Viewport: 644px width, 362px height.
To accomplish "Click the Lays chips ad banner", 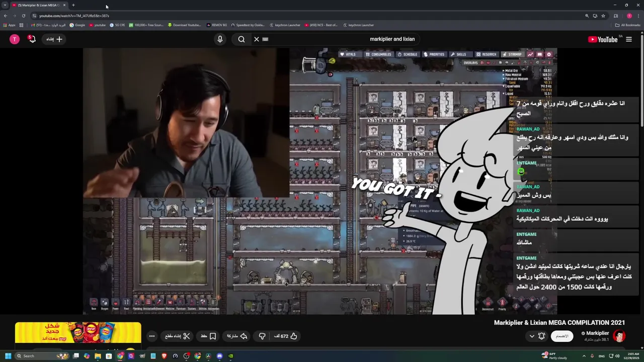I will tap(78, 333).
